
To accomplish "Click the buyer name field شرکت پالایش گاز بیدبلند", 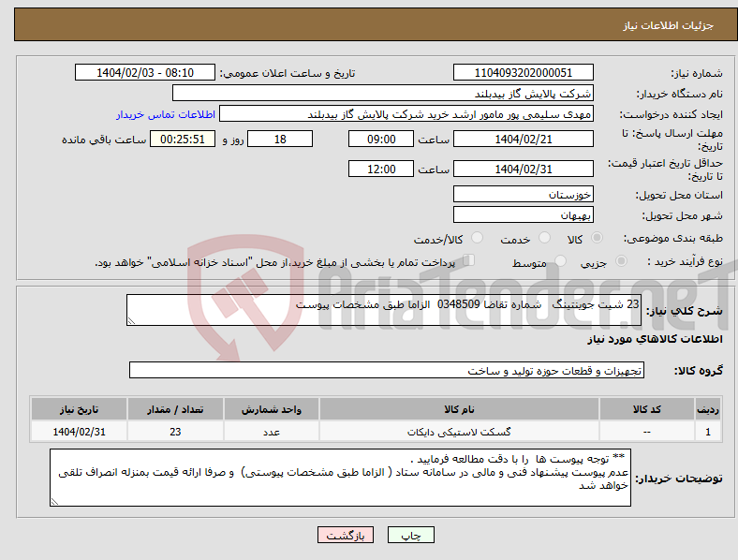I will coord(383,93).
